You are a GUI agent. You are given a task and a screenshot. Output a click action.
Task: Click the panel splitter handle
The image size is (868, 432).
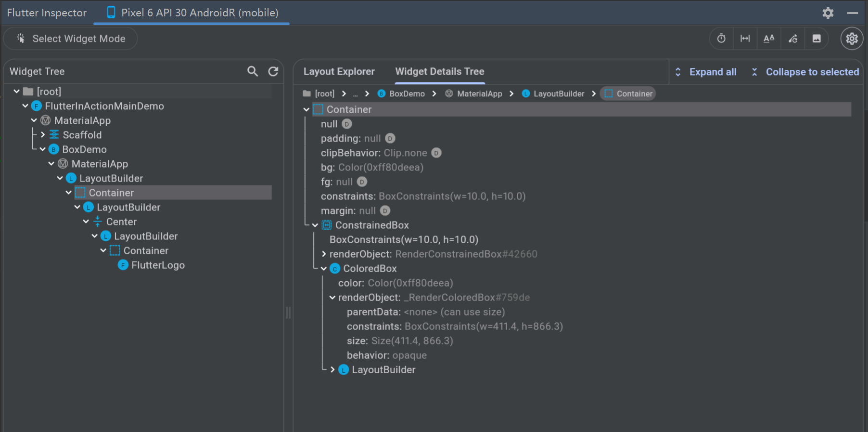288,313
